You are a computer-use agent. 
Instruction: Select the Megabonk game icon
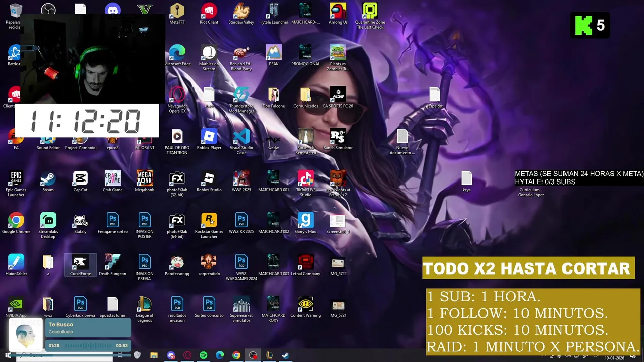(144, 181)
